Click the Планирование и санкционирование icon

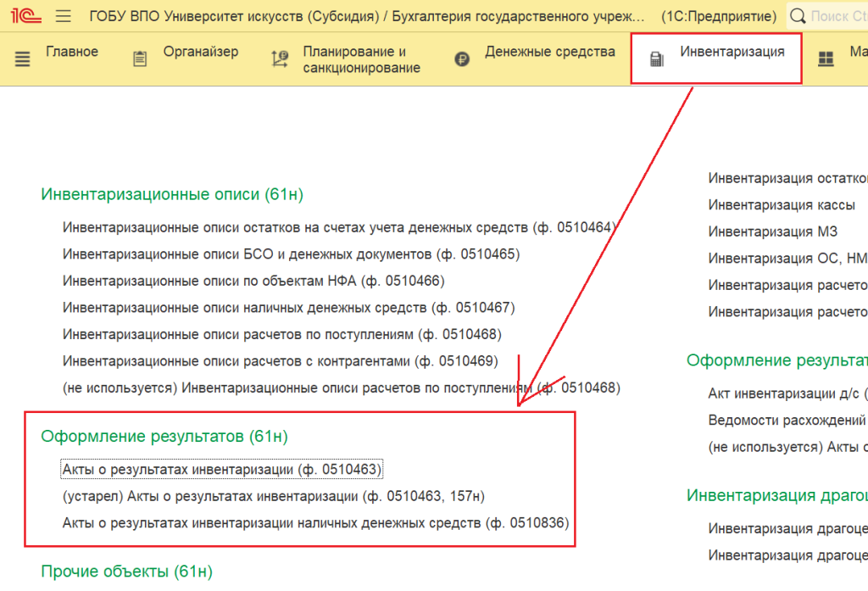tap(279, 59)
